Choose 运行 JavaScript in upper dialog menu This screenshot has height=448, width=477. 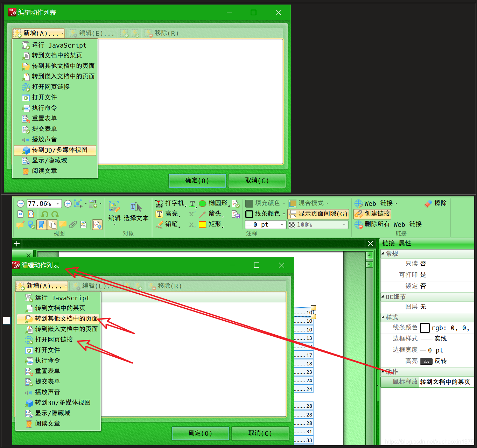tap(55, 45)
